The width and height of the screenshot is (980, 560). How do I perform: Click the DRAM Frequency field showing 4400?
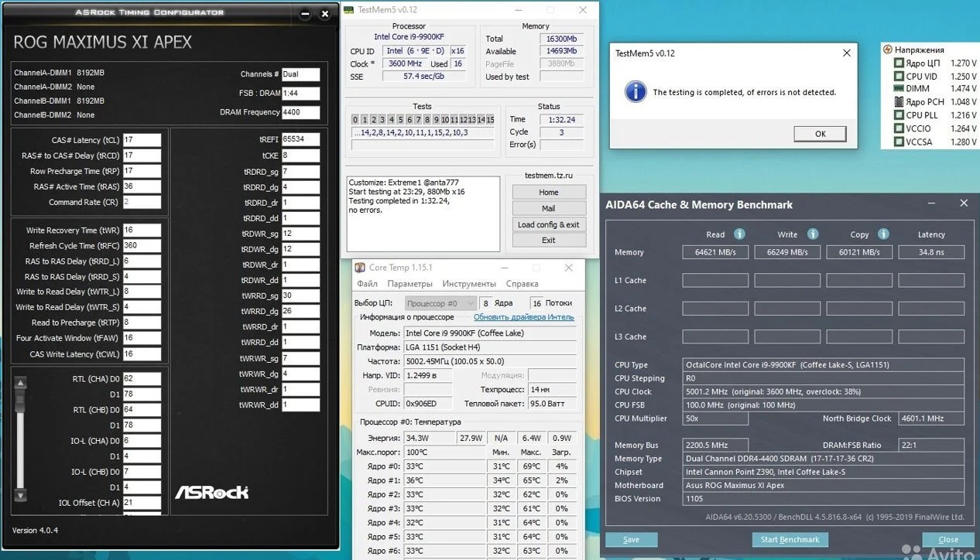pyautogui.click(x=300, y=112)
